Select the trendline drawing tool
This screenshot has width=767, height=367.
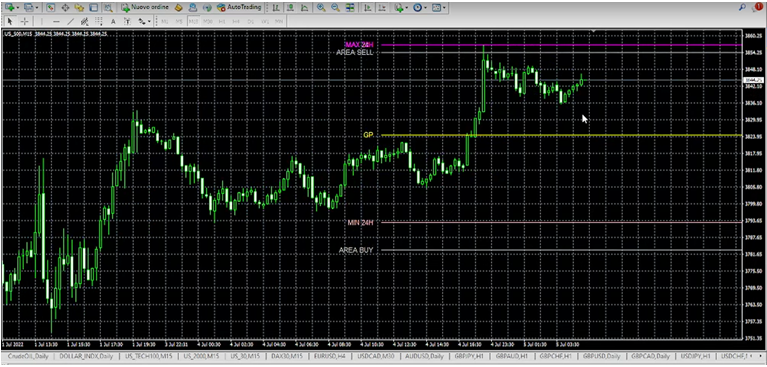70,21
